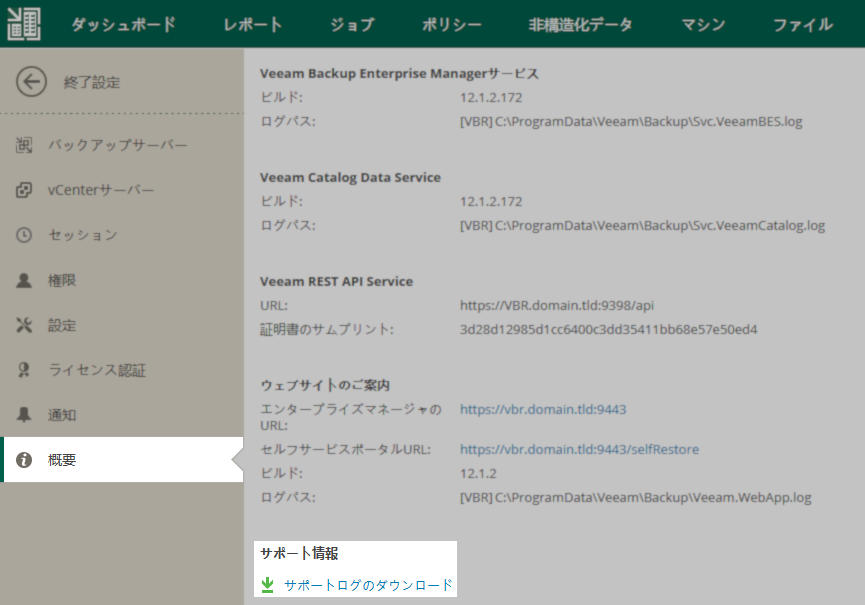Click the セルフサービスポータルURL: label
This screenshot has height=605, width=865.
345,449
